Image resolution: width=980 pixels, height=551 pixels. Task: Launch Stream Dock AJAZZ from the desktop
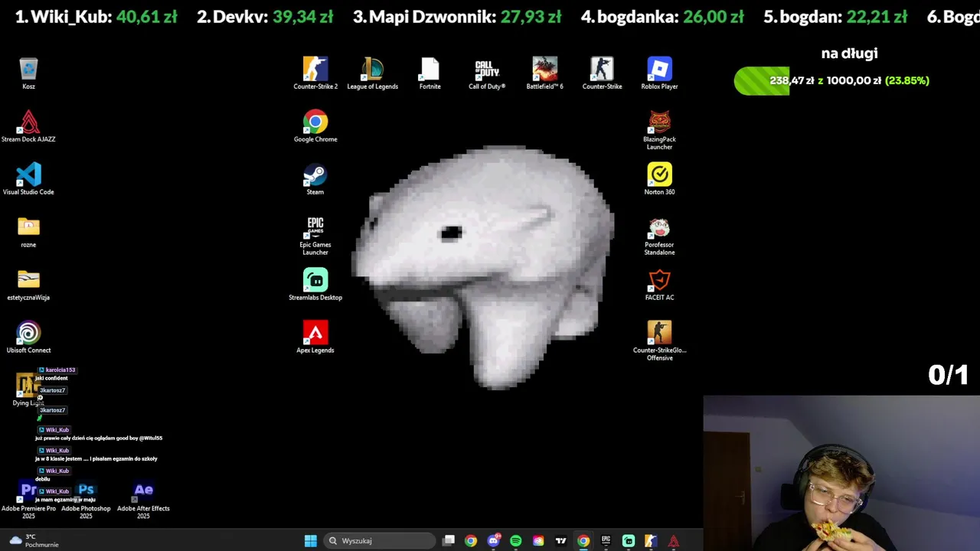coord(28,127)
